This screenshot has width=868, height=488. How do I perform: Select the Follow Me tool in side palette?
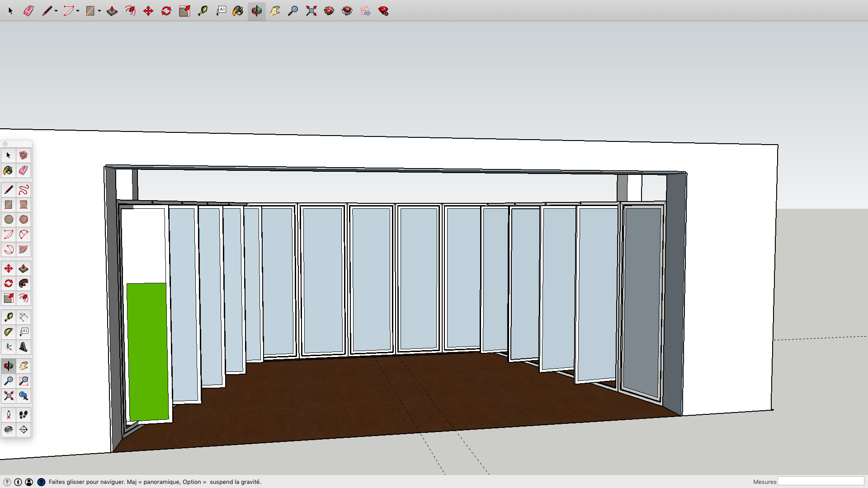[x=24, y=283]
